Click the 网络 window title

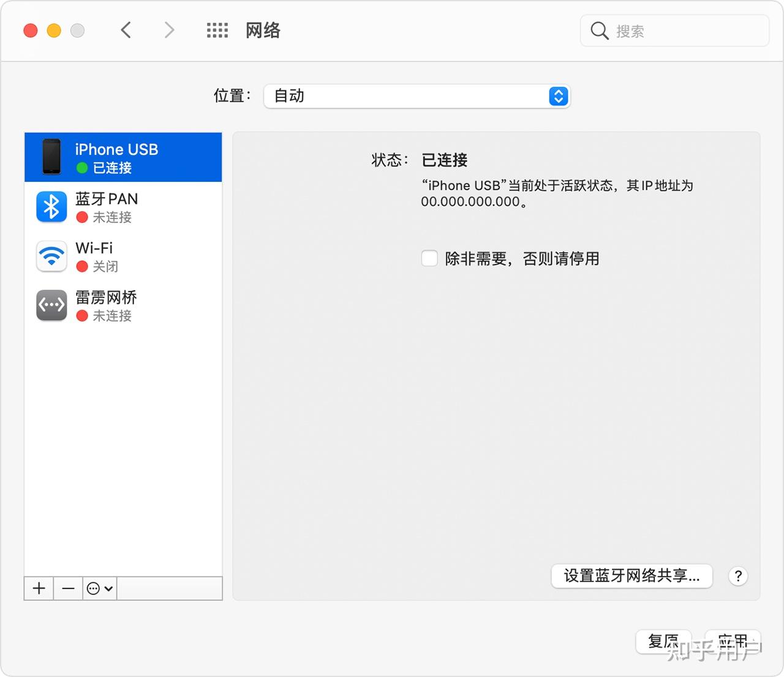263,30
